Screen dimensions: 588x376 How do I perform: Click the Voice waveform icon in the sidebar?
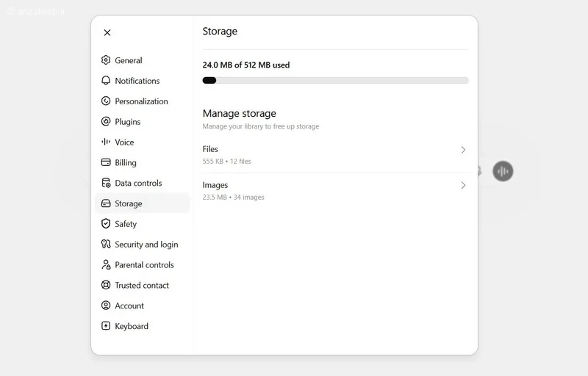106,142
